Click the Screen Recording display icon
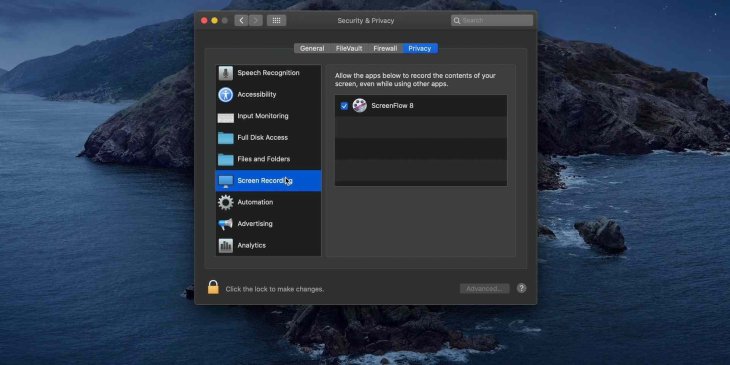 [x=226, y=181]
